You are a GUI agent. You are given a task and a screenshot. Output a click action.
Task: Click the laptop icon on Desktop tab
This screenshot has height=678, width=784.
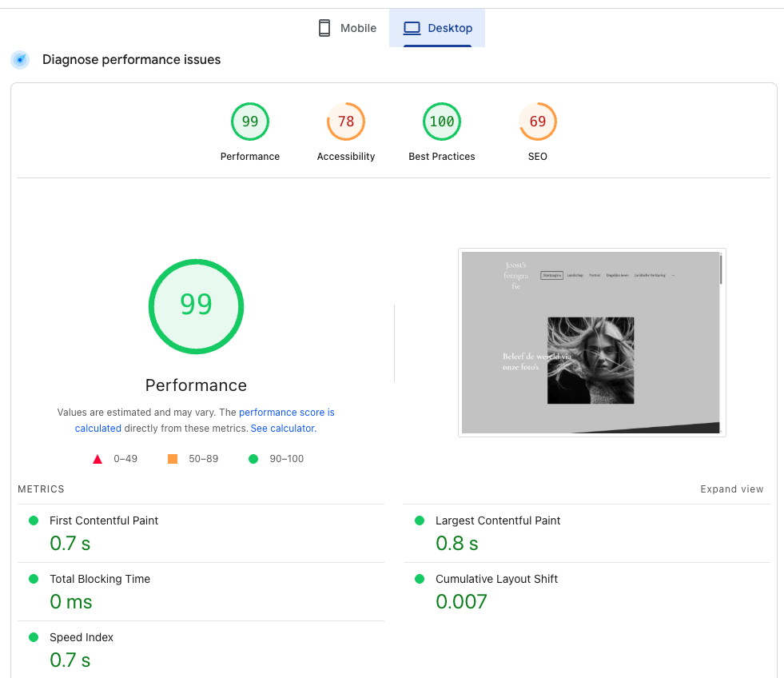pyautogui.click(x=412, y=27)
